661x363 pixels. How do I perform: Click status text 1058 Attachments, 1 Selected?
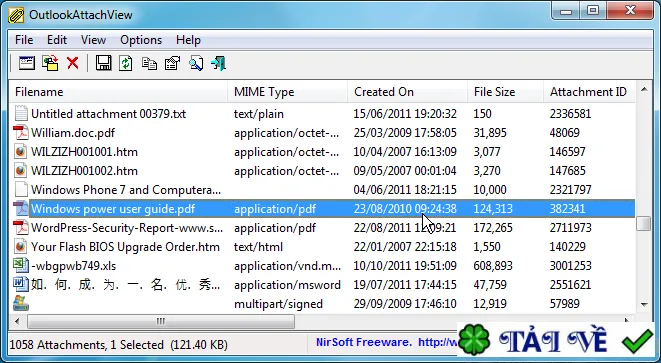[x=86, y=345]
